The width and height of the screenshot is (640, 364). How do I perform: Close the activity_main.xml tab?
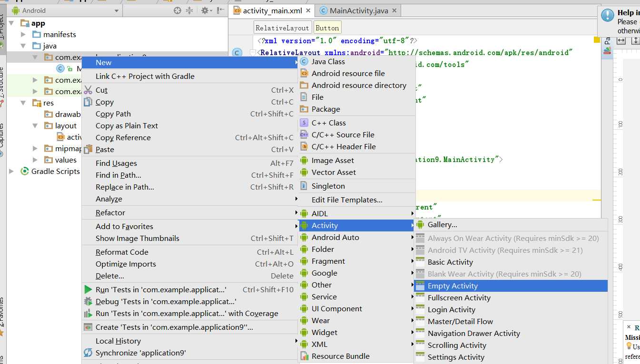point(308,10)
